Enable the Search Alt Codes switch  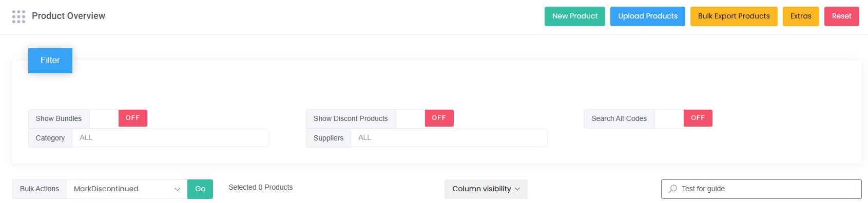pyautogui.click(x=684, y=118)
